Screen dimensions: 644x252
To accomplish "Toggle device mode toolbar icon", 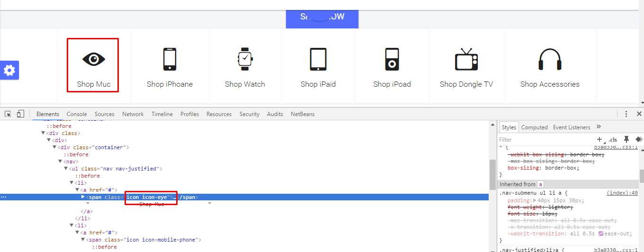I will (20, 114).
